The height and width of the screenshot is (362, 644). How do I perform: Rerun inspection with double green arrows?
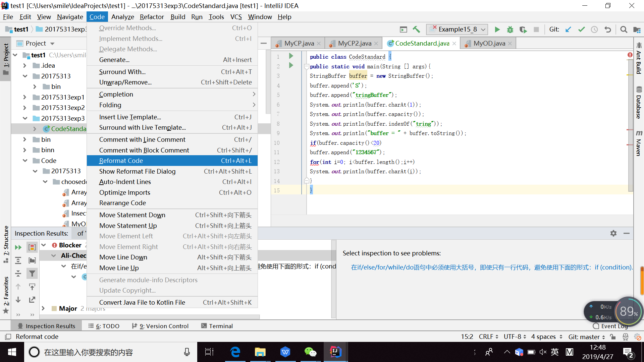pos(18,247)
